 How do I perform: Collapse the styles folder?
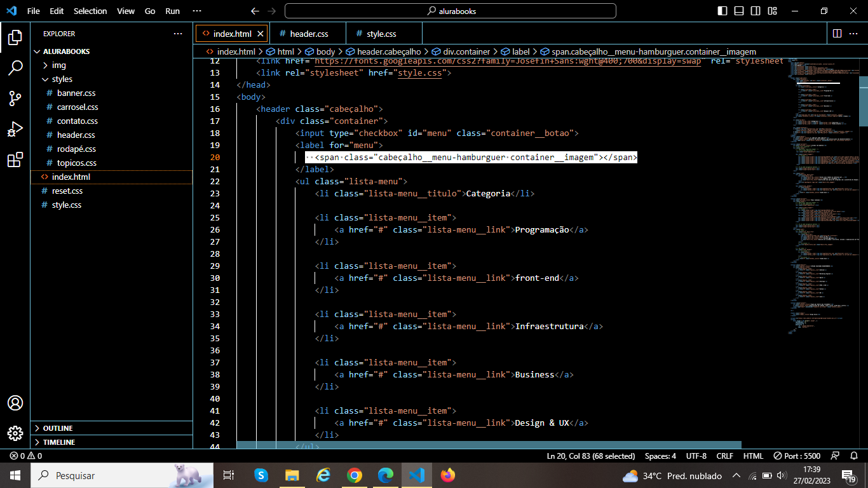(x=111, y=79)
